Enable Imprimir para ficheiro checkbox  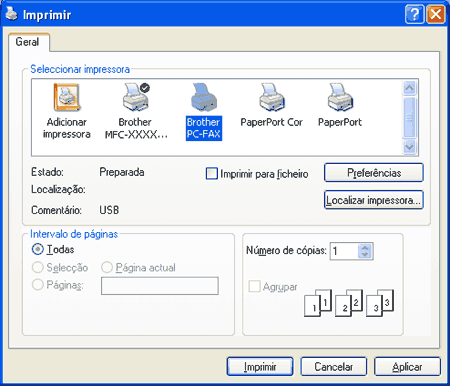click(x=212, y=174)
